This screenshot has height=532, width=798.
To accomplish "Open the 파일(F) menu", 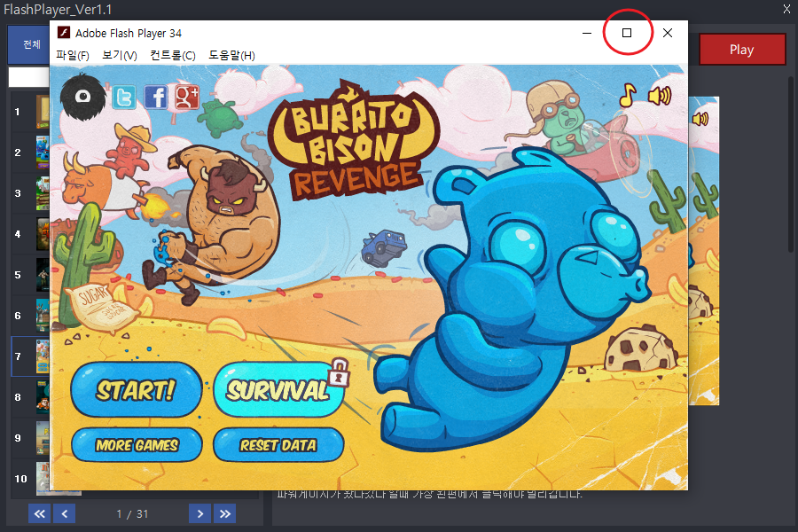I will pos(73,55).
